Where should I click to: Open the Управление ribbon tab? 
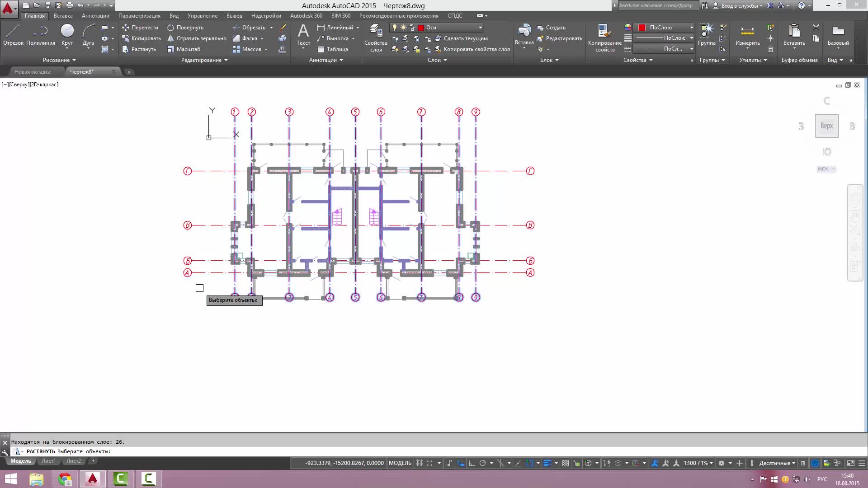click(x=203, y=16)
